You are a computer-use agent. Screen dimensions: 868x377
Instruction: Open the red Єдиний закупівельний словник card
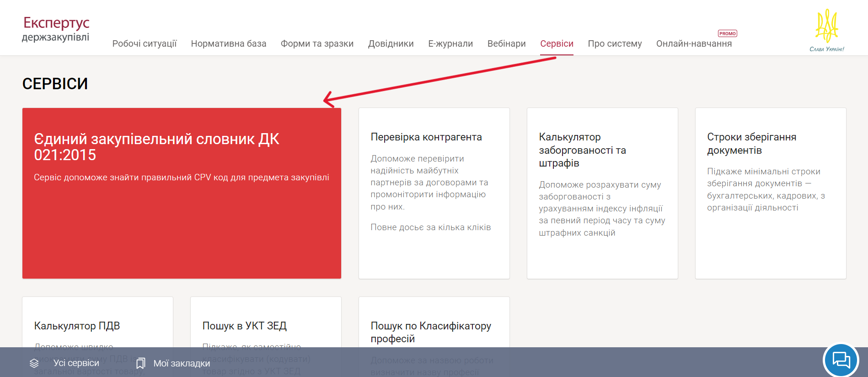click(x=182, y=193)
